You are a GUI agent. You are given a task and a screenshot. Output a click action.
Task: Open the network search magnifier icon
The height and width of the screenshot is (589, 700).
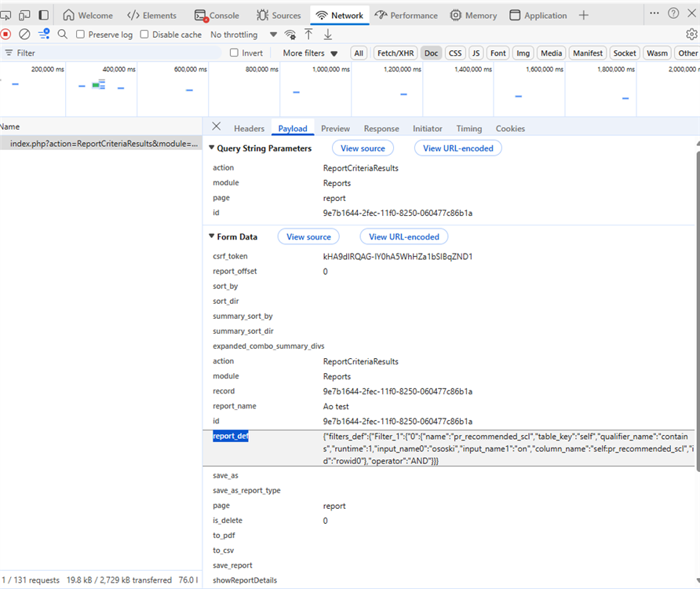pos(63,35)
